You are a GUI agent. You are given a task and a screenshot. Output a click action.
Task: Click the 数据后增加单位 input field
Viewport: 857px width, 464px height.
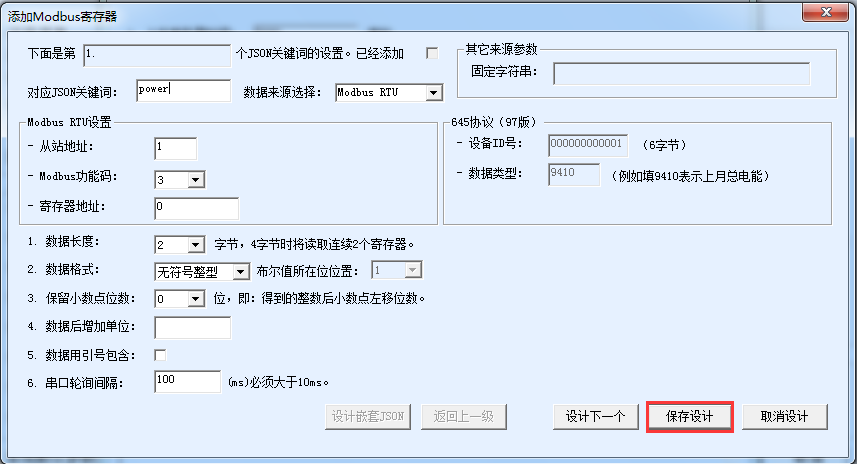pyautogui.click(x=192, y=327)
